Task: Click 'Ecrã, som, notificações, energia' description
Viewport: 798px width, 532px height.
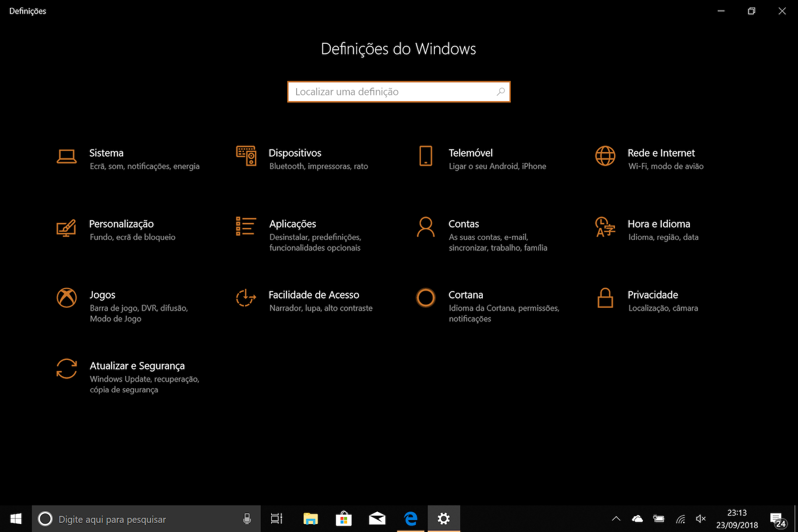Action: pos(145,167)
